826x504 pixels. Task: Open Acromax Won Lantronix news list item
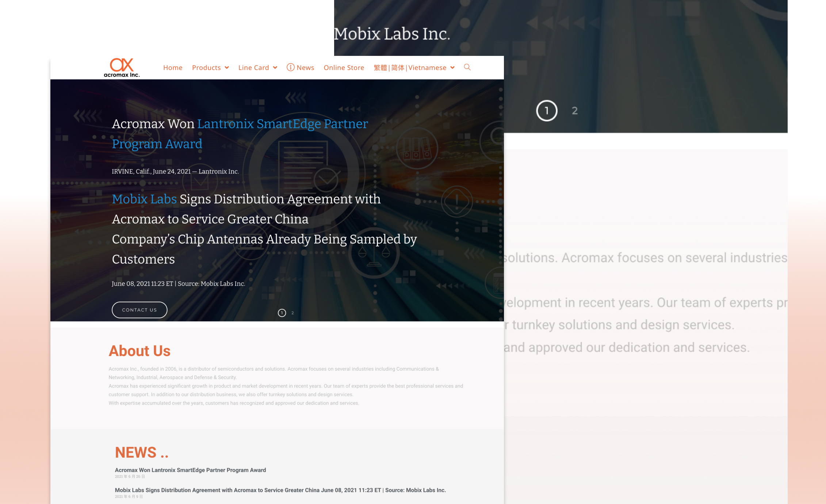(190, 470)
